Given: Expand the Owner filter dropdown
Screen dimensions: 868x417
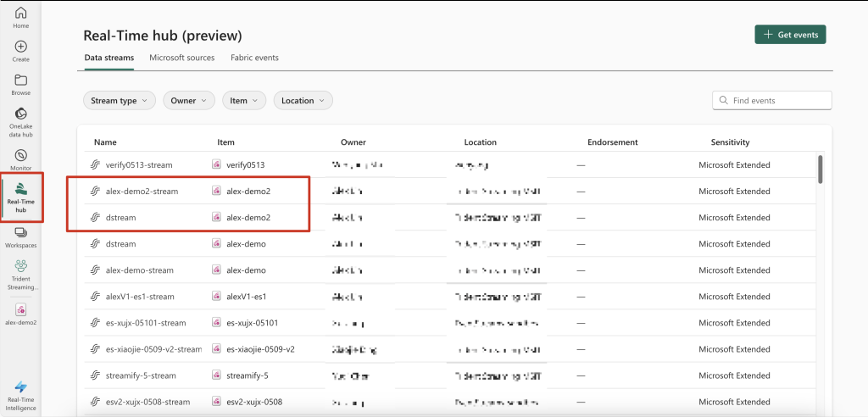Looking at the screenshot, I should 189,101.
